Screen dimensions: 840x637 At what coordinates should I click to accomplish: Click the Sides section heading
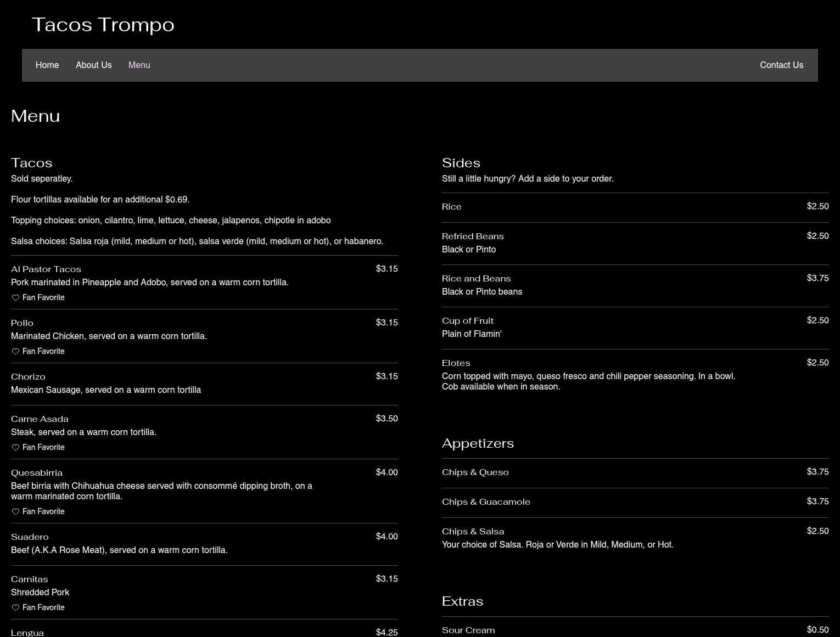coord(461,163)
